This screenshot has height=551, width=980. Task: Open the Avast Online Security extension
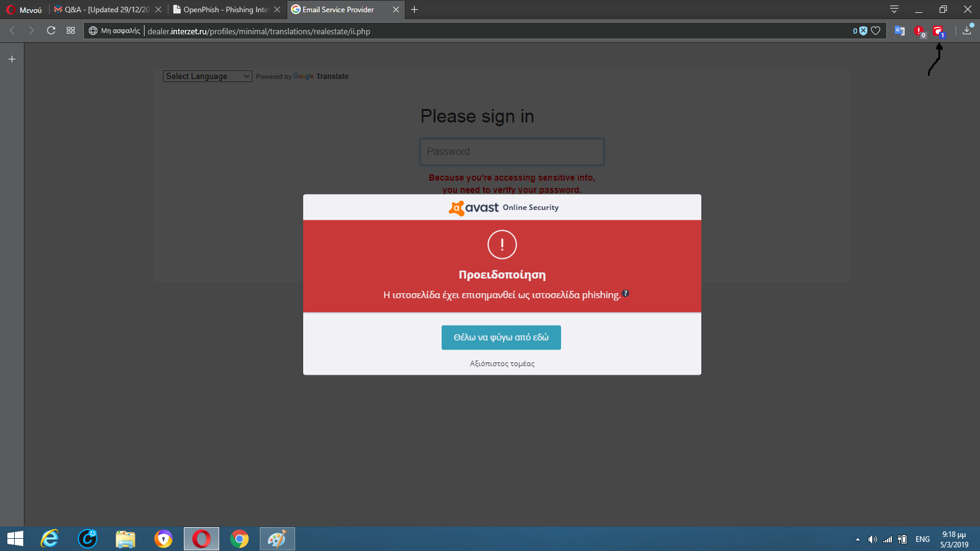pos(938,31)
